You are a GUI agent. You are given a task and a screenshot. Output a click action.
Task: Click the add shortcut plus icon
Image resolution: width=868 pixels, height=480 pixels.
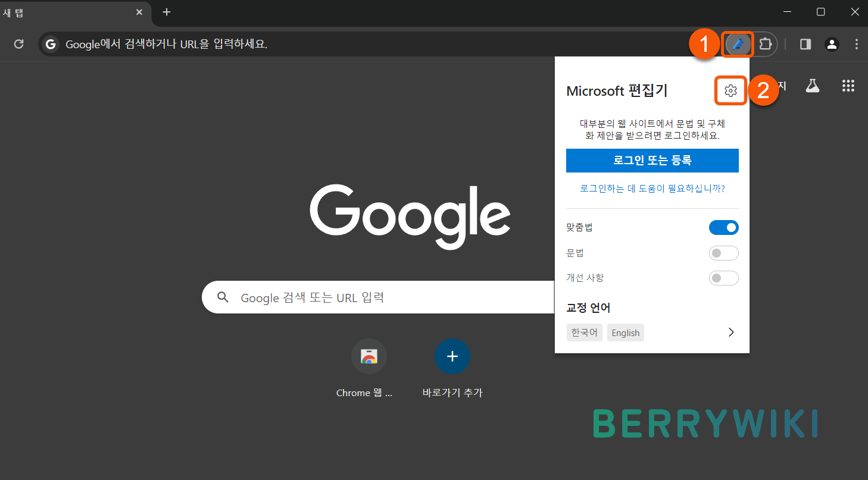(452, 356)
